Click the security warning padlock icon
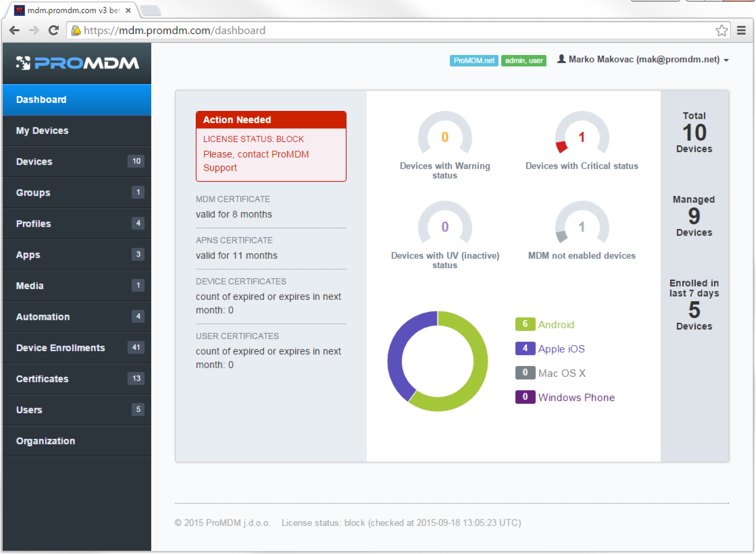756x554 pixels. [76, 31]
